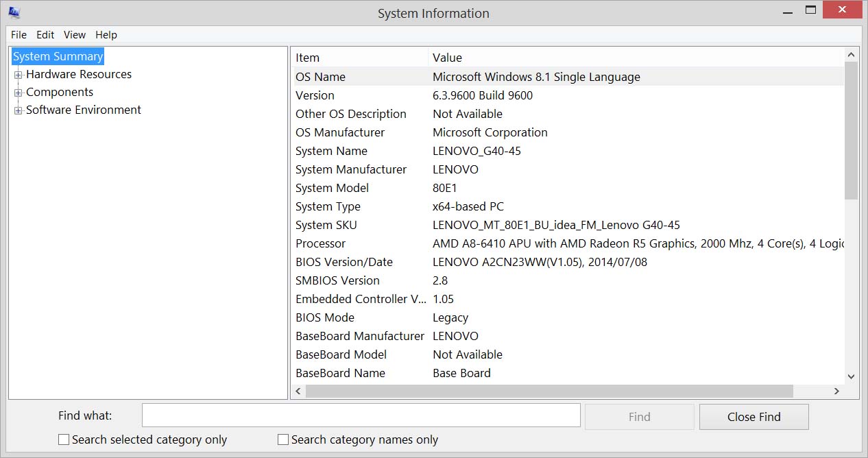Open the Help menu

tap(106, 34)
